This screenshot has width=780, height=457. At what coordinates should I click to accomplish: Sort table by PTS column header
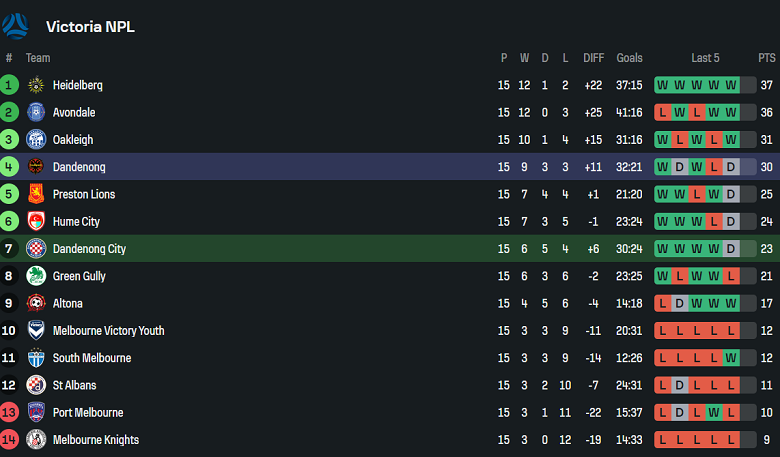[767, 58]
